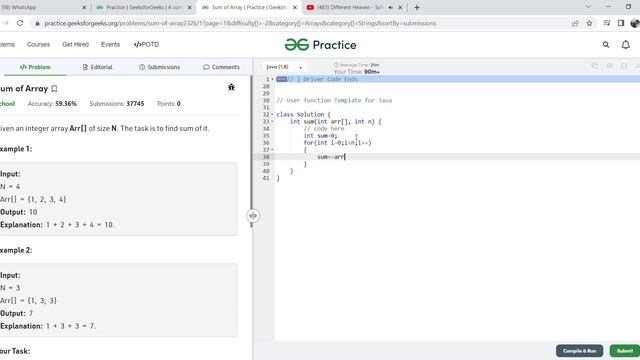Bookmark this page with the star icon
640x360 pixels.
pos(589,23)
